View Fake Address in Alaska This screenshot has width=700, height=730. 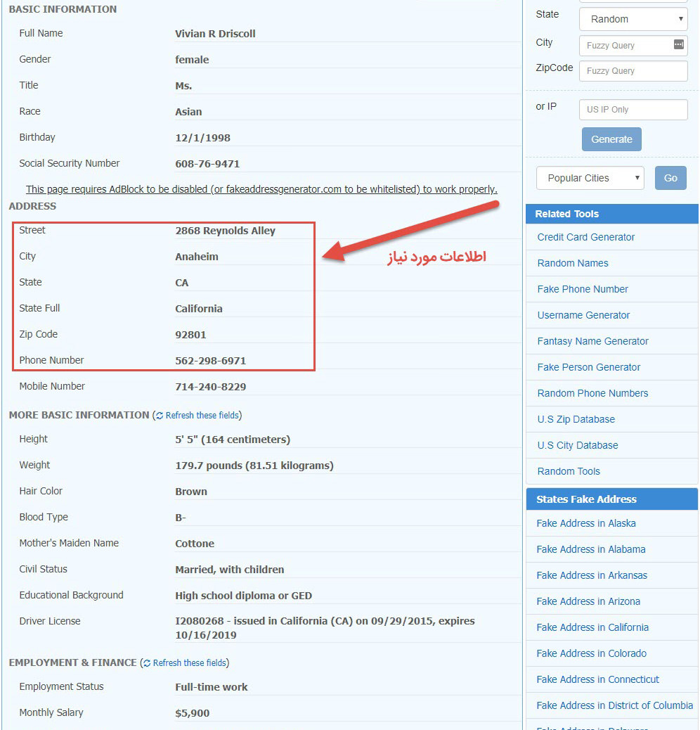(x=586, y=523)
